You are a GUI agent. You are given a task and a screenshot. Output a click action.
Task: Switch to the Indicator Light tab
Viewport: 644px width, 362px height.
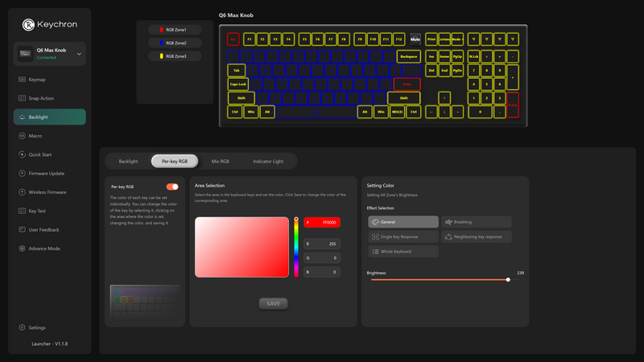(268, 162)
